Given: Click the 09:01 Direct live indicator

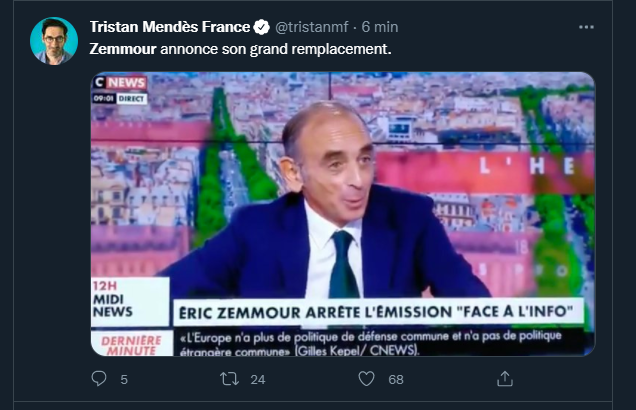Looking at the screenshot, I should [119, 98].
